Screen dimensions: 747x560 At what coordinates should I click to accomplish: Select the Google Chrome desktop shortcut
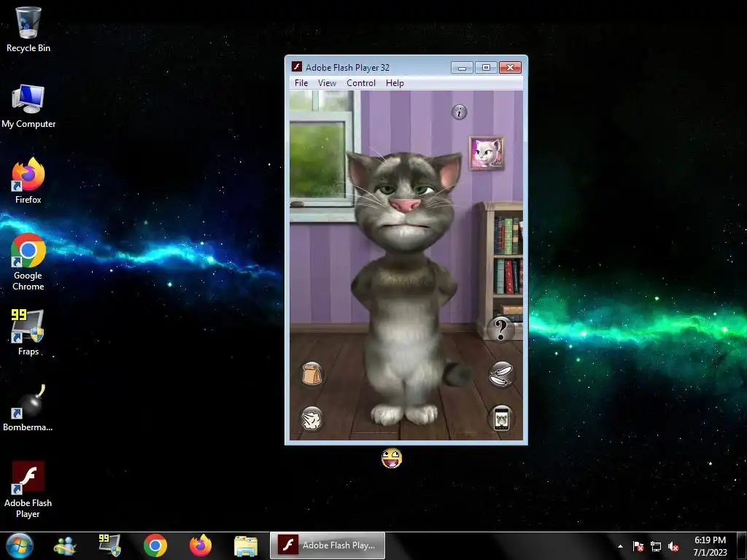[28, 262]
